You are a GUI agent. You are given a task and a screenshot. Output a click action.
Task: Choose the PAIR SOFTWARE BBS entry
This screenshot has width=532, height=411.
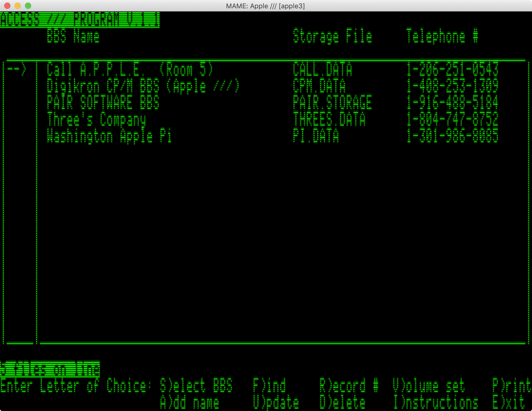(x=103, y=103)
